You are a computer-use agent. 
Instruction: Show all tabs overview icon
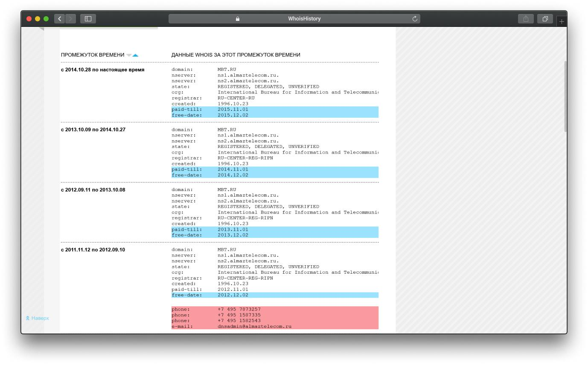pyautogui.click(x=545, y=19)
